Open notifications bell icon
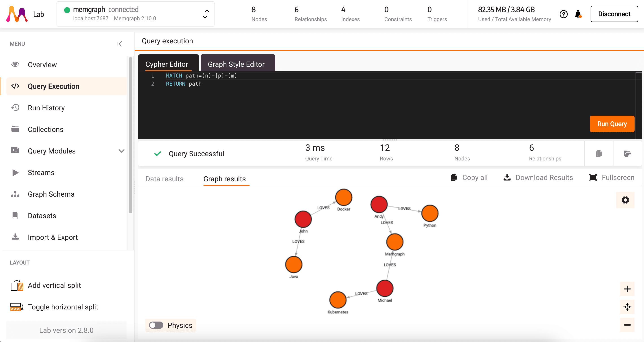The width and height of the screenshot is (644, 342). tap(578, 14)
